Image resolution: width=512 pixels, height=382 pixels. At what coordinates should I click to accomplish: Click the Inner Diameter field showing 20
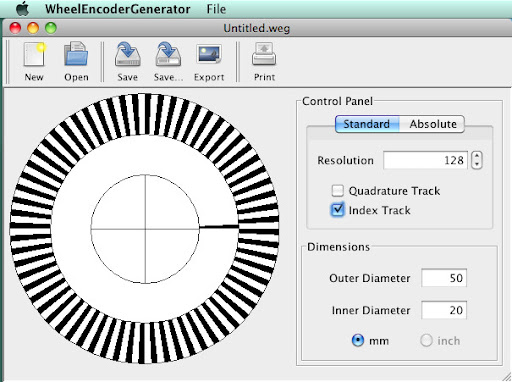444,310
